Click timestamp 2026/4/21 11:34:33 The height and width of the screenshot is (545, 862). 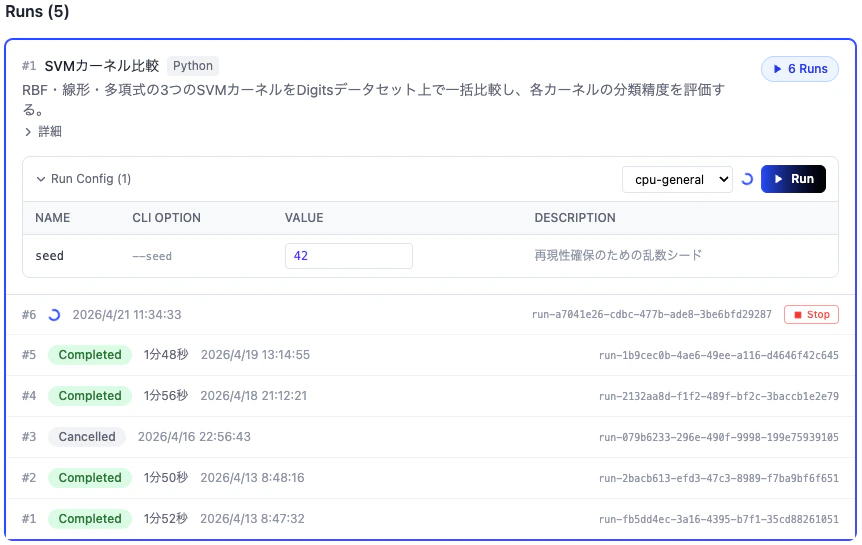(x=127, y=315)
